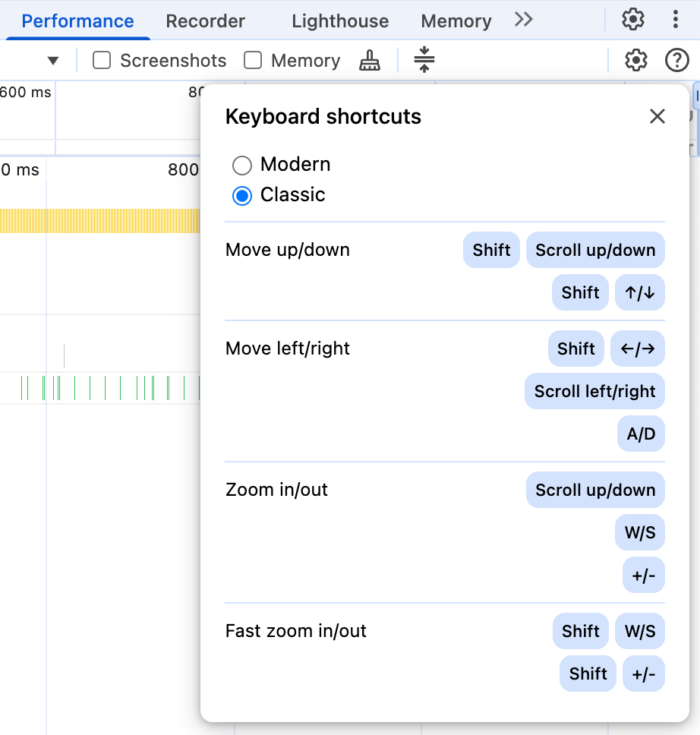Enable the Screenshots checkbox
The image size is (700, 735).
pyautogui.click(x=101, y=60)
